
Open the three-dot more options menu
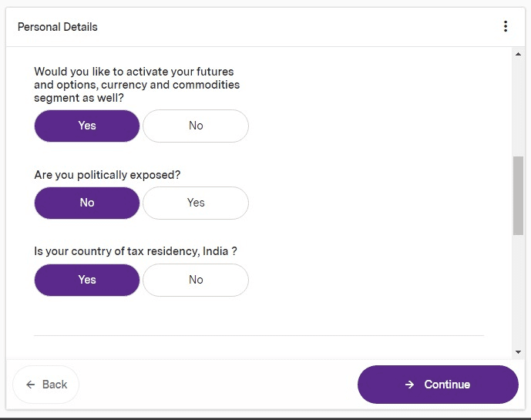point(506,27)
